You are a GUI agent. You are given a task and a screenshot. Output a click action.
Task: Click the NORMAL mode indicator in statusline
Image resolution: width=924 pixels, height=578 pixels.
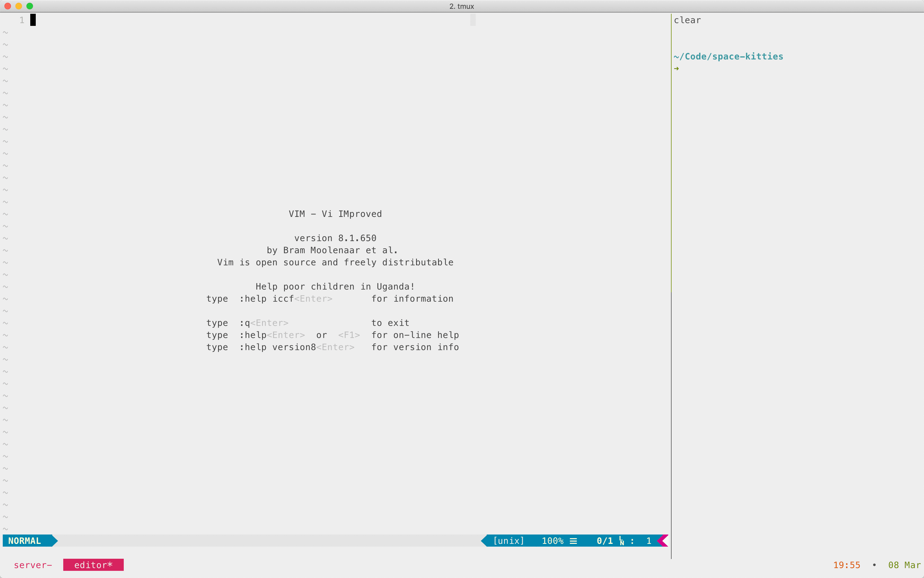(25, 541)
